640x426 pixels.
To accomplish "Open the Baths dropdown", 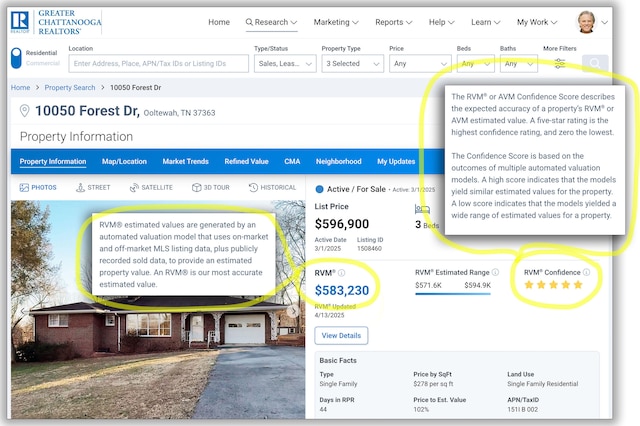I will [x=519, y=64].
